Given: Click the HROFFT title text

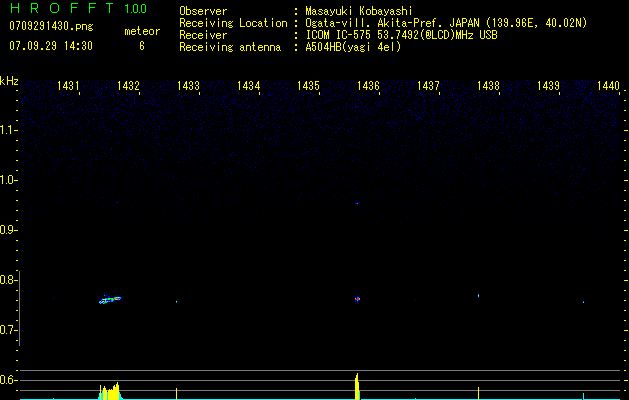Looking at the screenshot, I should coord(62,8).
